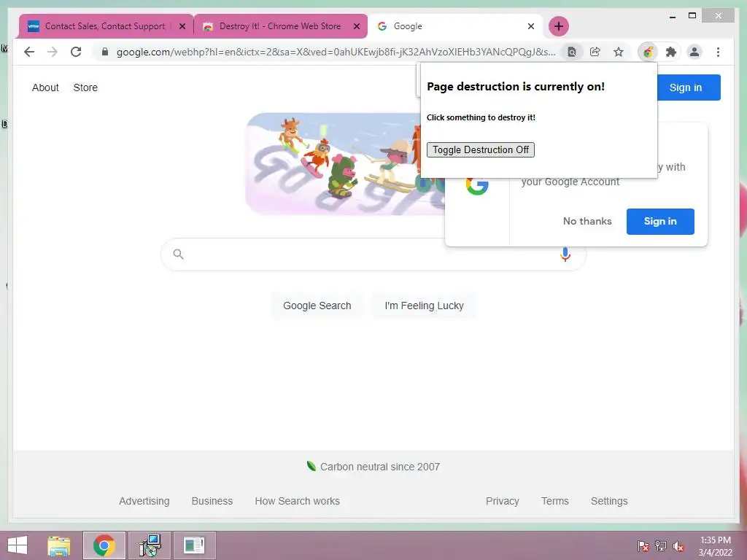Click the I'm Feeling Lucky button
747x560 pixels.
tap(424, 306)
